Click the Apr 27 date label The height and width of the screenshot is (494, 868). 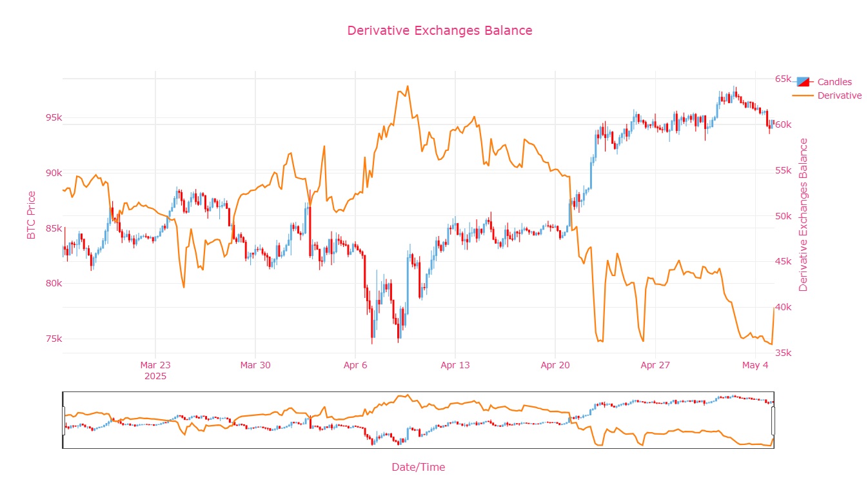[x=655, y=365]
